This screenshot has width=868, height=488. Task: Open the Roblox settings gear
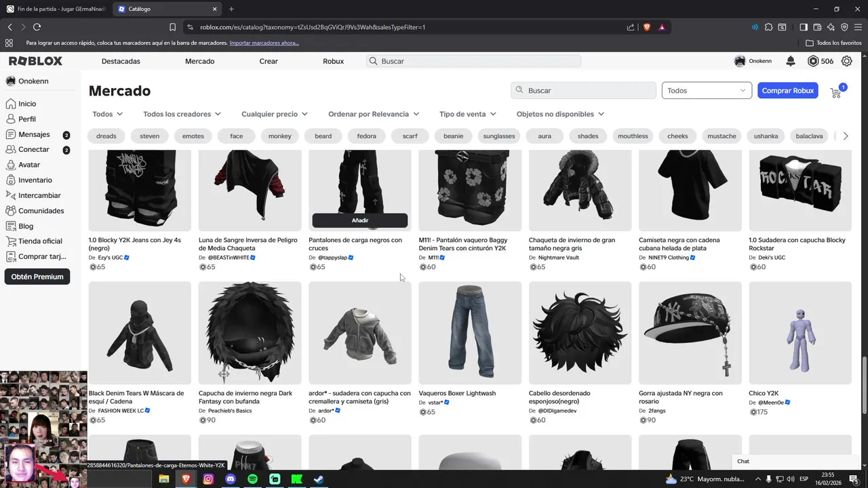846,61
